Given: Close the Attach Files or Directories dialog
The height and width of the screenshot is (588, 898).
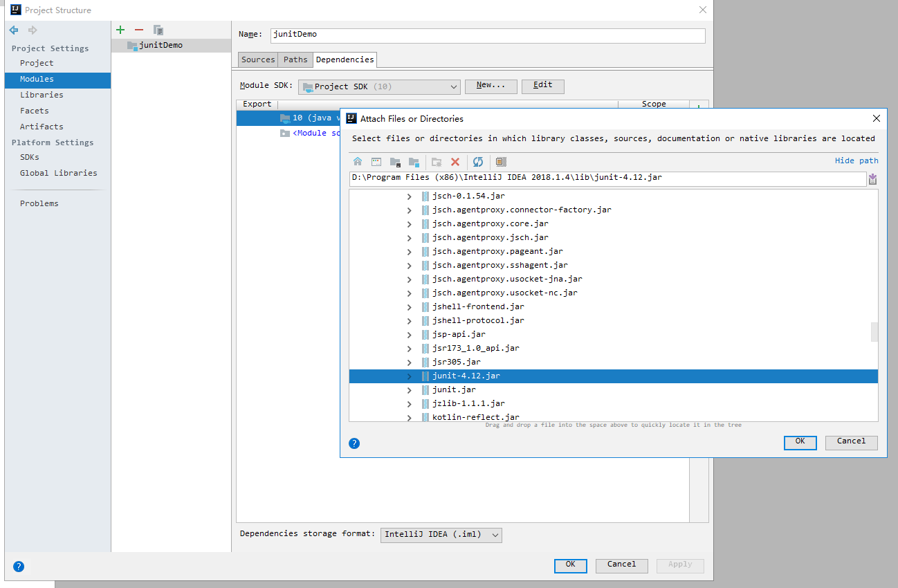Looking at the screenshot, I should click(x=877, y=118).
